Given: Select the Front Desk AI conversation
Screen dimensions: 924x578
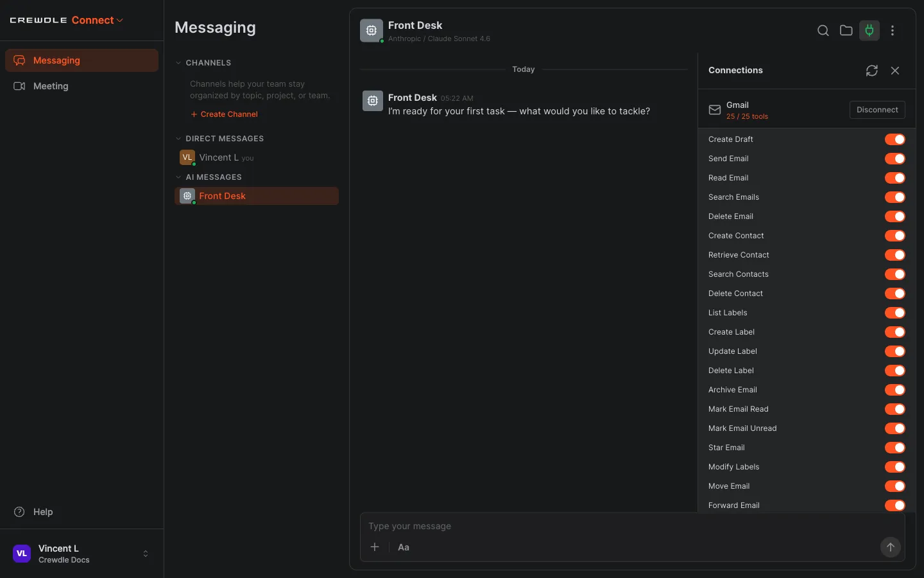Looking at the screenshot, I should pos(257,196).
